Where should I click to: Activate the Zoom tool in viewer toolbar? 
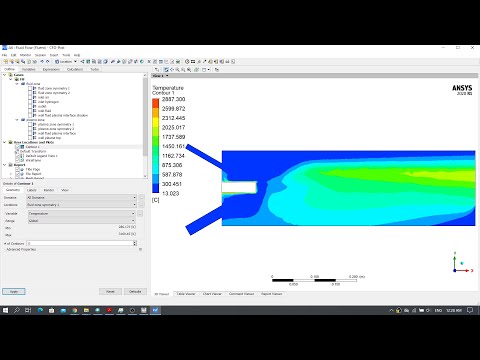pyautogui.click(x=177, y=70)
